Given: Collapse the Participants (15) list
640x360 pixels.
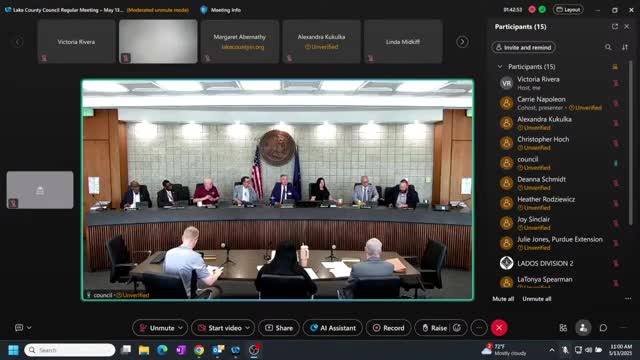Looking at the screenshot, I should [500, 67].
